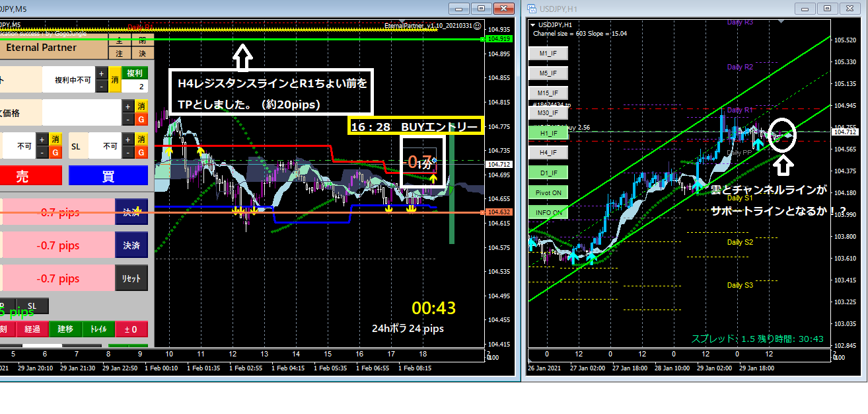Toggle the H1_IF timeframe button
The height and width of the screenshot is (414, 868).
(x=548, y=133)
